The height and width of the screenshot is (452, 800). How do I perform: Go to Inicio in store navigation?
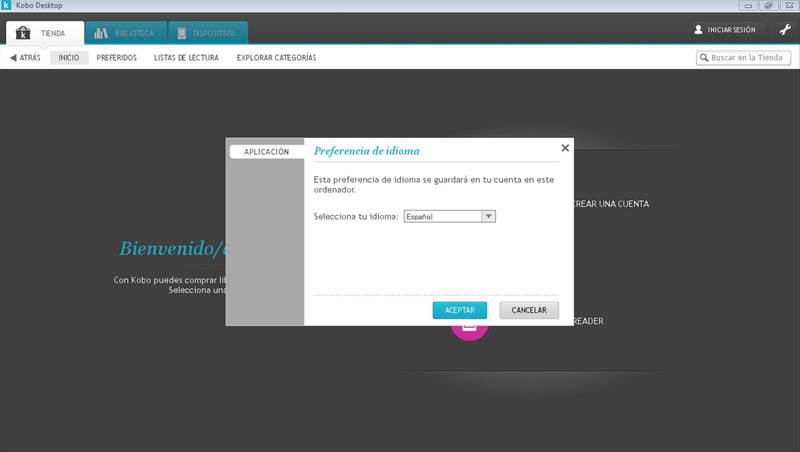click(x=69, y=58)
